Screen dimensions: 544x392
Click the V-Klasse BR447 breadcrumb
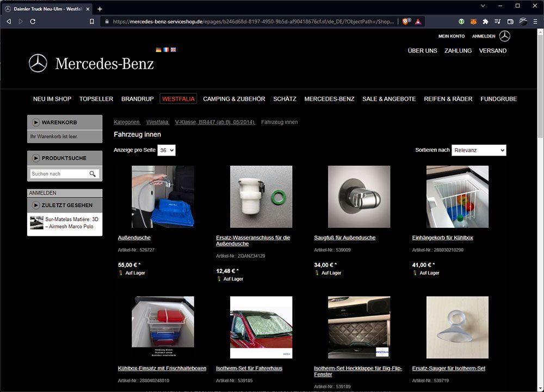click(x=215, y=122)
